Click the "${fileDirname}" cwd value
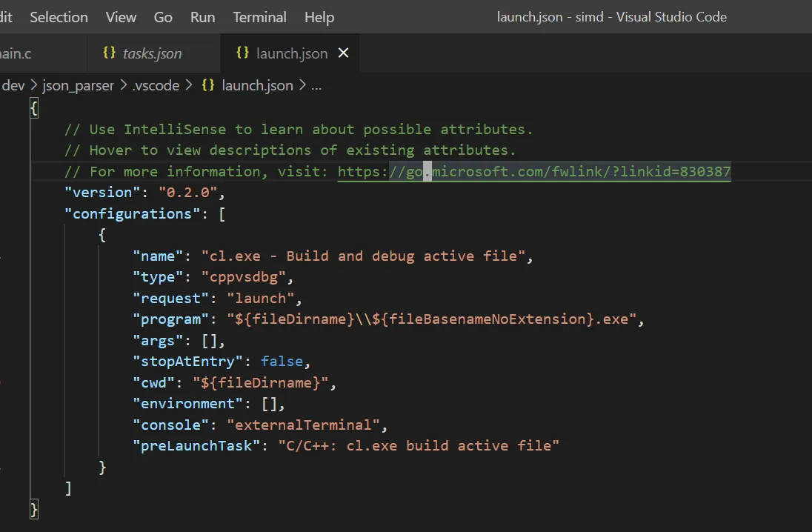 [x=261, y=383]
